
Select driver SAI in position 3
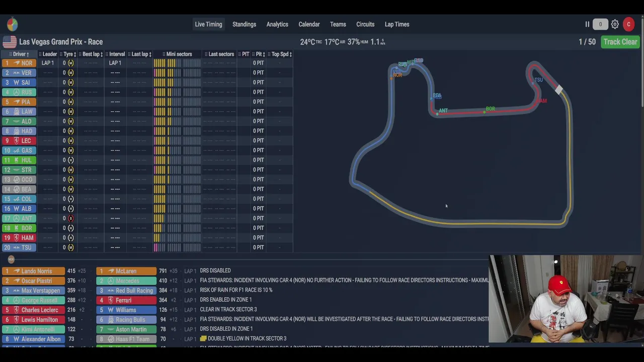click(19, 82)
